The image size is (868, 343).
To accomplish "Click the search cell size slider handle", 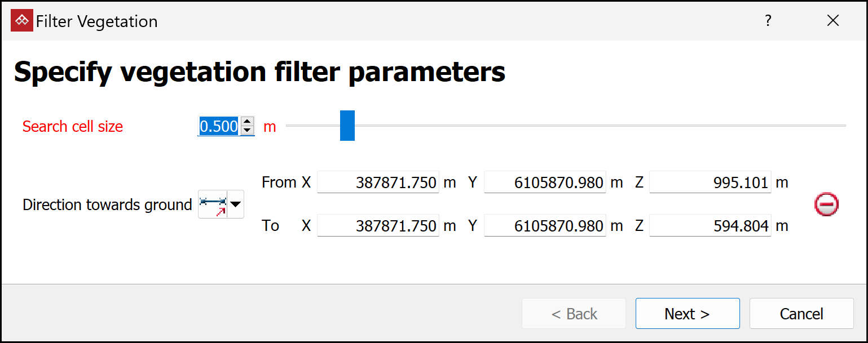I will pos(347,126).
